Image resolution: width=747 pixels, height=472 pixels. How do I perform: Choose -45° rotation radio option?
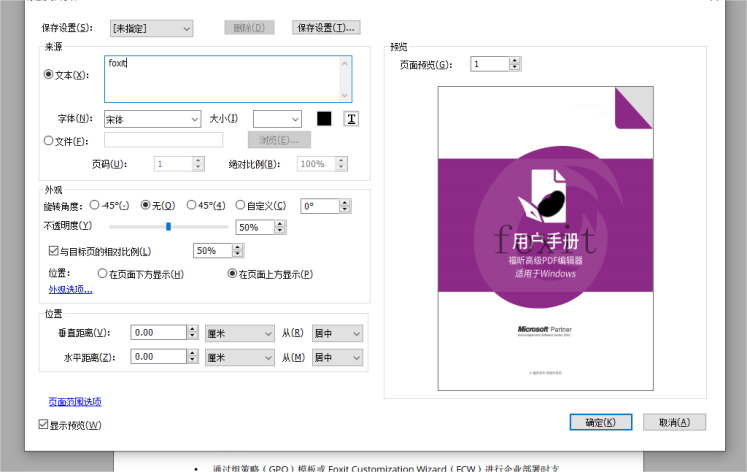[x=94, y=205]
